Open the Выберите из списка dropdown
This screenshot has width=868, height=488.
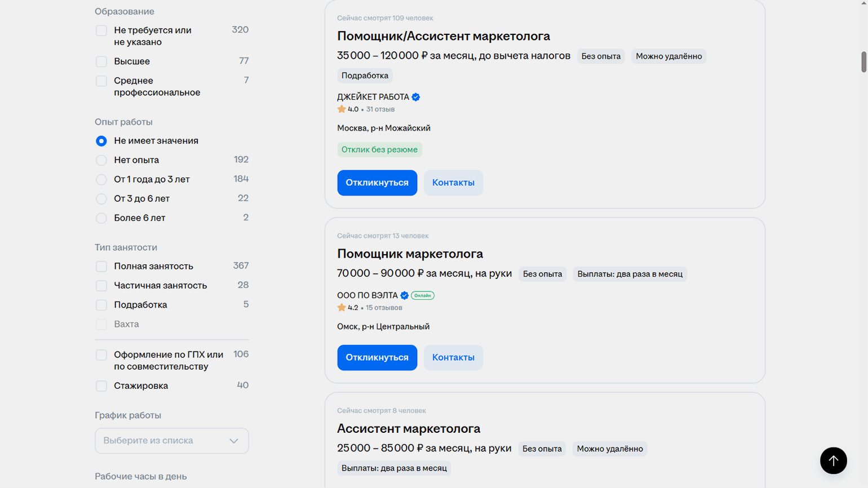(x=171, y=441)
